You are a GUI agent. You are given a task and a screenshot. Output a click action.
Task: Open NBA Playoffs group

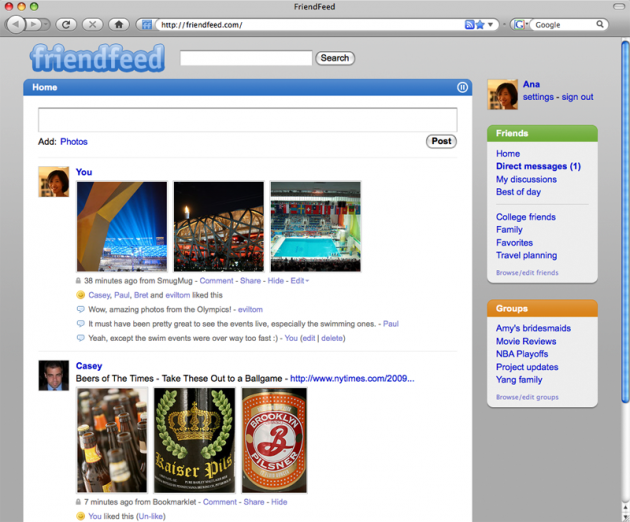point(522,354)
